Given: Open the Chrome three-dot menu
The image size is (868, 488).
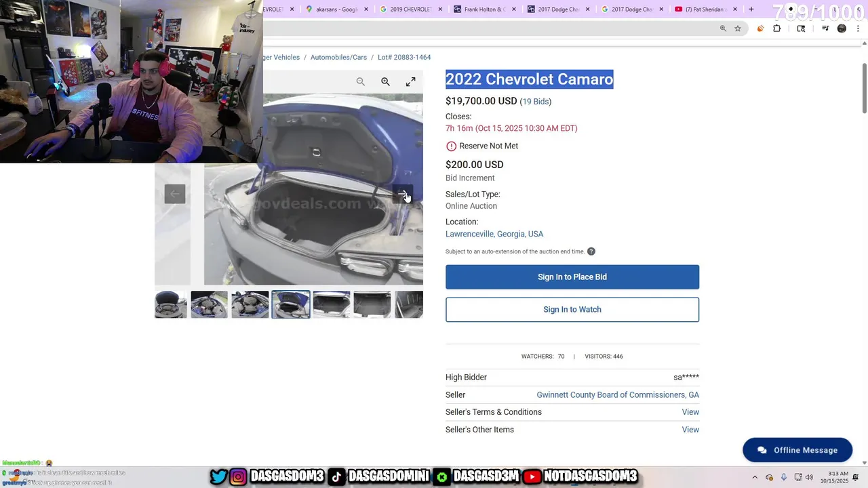Looking at the screenshot, I should coord(859,28).
